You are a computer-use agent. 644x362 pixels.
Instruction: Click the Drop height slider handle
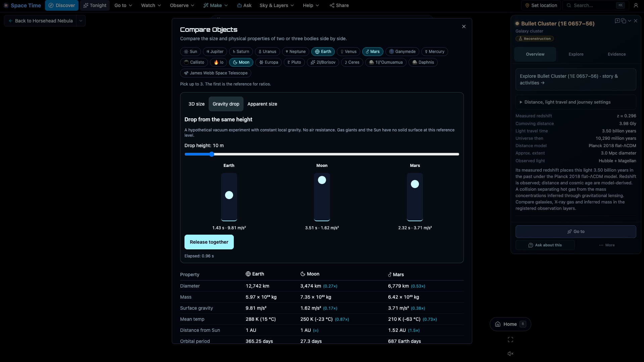(212, 154)
